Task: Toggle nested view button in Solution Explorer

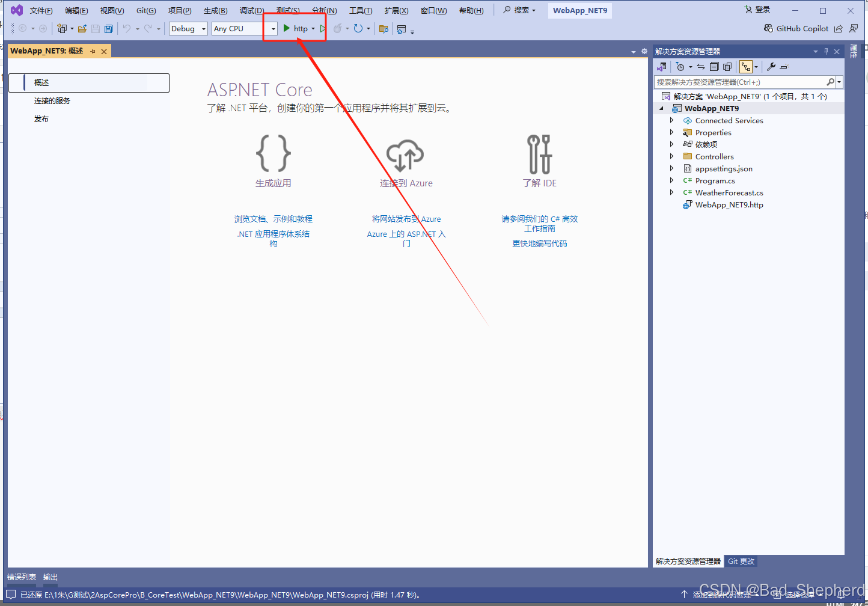Action: pyautogui.click(x=746, y=67)
